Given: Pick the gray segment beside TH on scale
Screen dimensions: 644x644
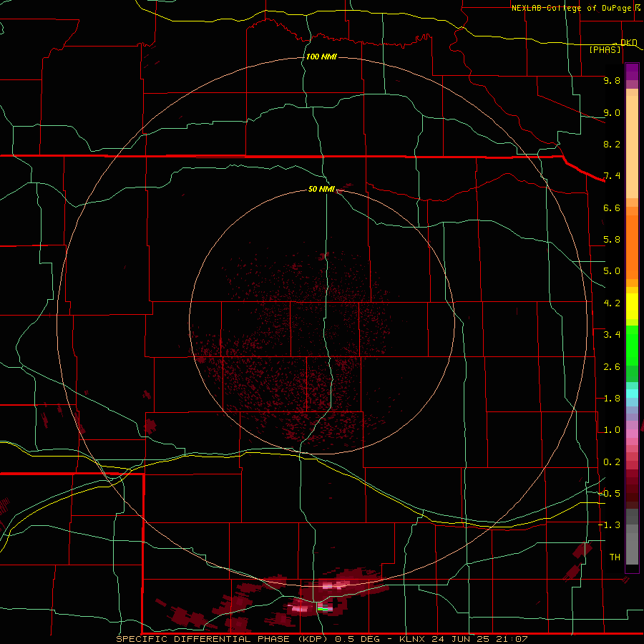Looking at the screenshot, I should [632, 548].
